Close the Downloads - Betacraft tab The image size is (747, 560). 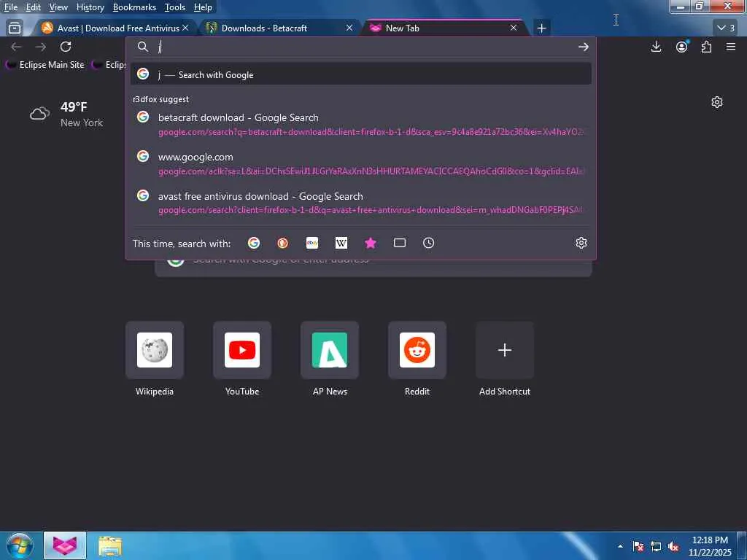tap(349, 28)
